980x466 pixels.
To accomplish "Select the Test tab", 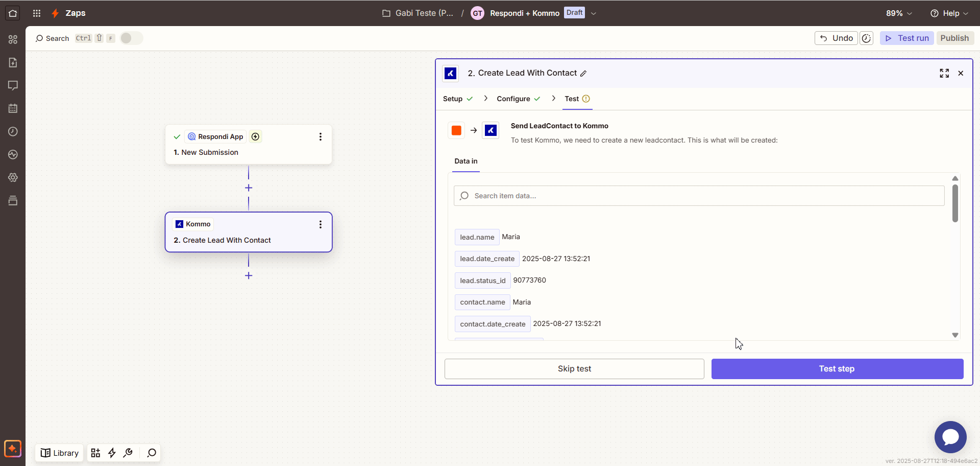I will point(577,99).
